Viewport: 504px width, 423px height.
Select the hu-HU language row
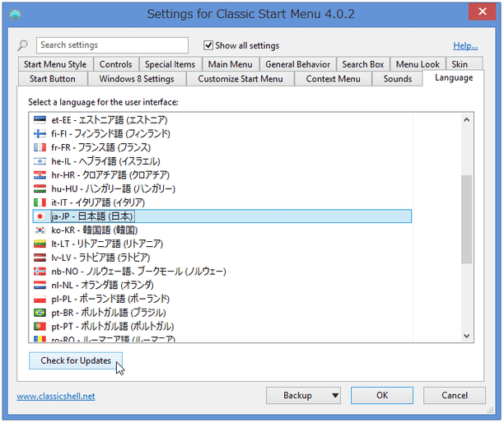222,188
